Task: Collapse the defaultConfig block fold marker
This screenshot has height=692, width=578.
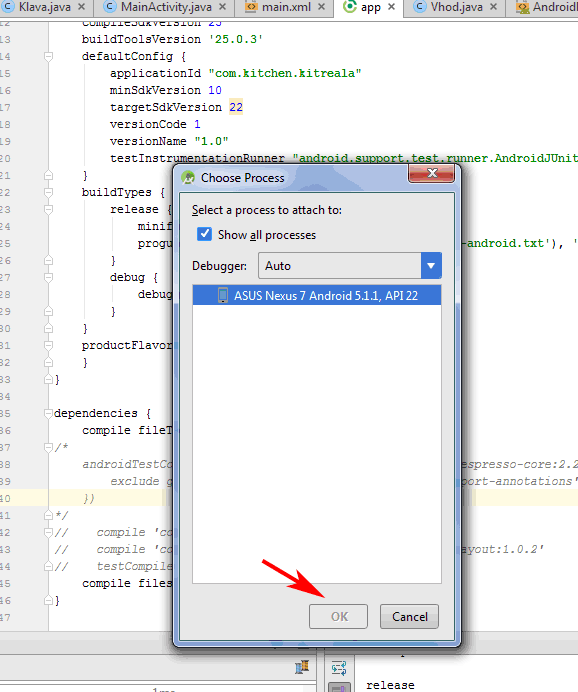Action: tap(48, 56)
